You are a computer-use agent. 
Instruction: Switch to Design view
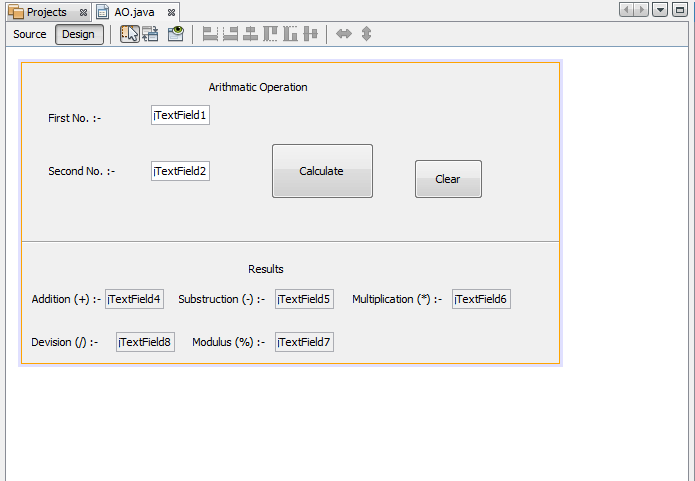[x=79, y=34]
